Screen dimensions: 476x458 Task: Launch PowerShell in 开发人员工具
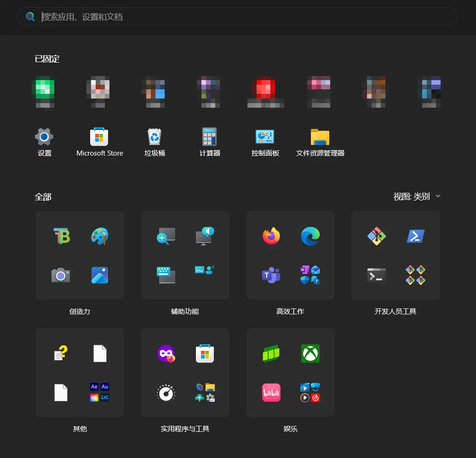pyautogui.click(x=416, y=236)
